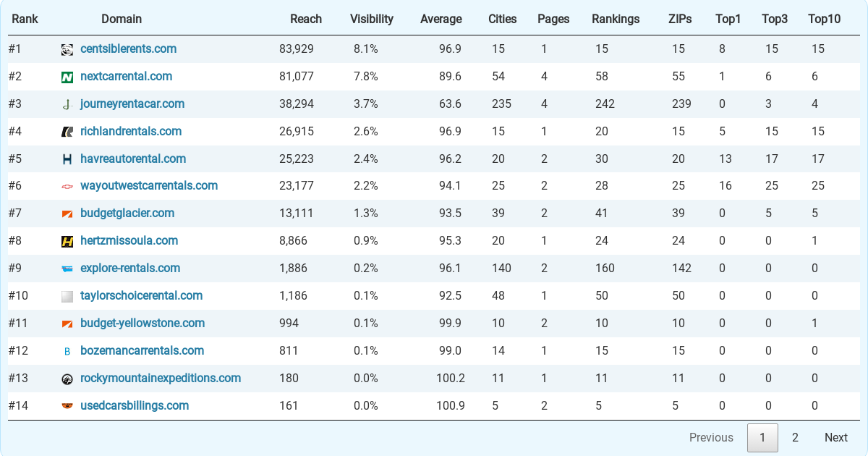This screenshot has width=868, height=456.
Task: Click the reach value 38,294
Action: point(297,104)
